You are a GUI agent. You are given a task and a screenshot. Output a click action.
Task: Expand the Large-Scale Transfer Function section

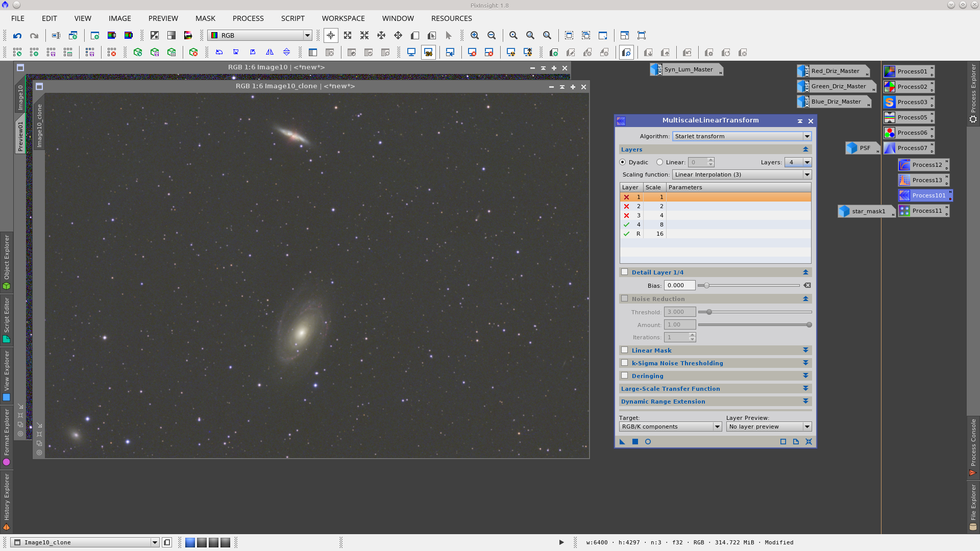[x=805, y=388]
